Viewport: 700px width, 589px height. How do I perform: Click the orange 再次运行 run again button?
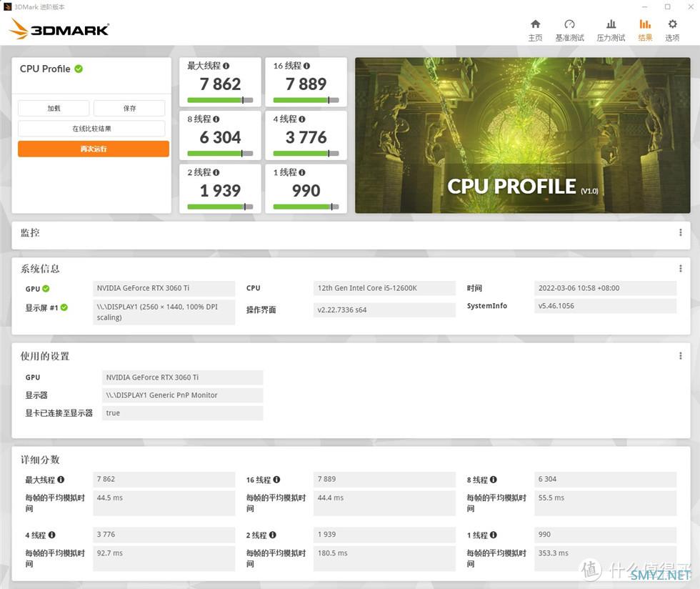(94, 149)
